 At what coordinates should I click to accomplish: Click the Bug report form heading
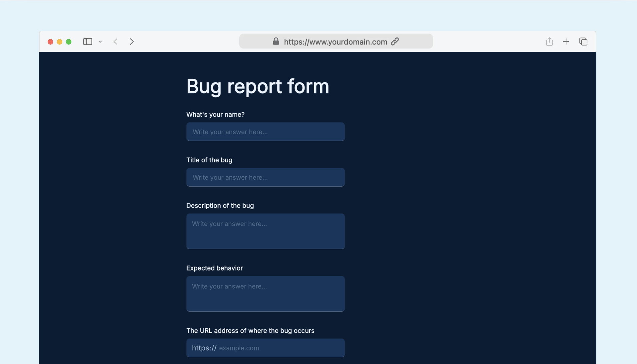pyautogui.click(x=258, y=87)
